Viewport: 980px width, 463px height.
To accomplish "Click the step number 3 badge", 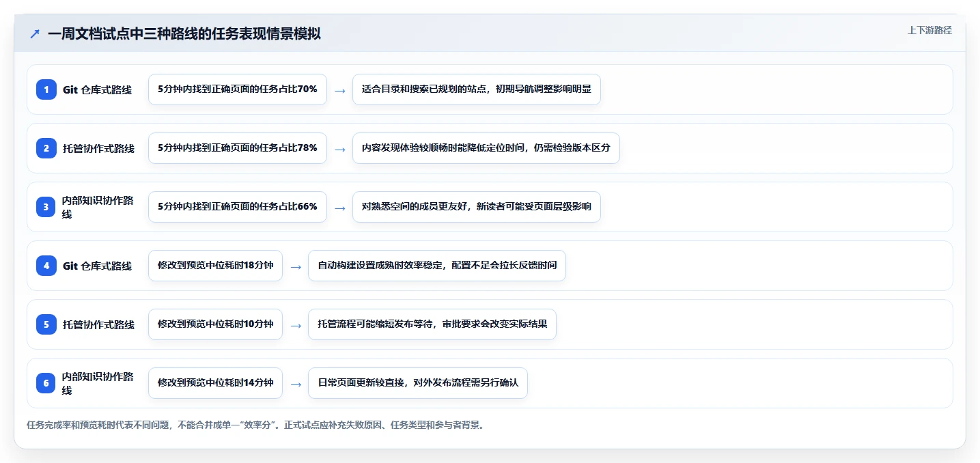I will tap(46, 207).
